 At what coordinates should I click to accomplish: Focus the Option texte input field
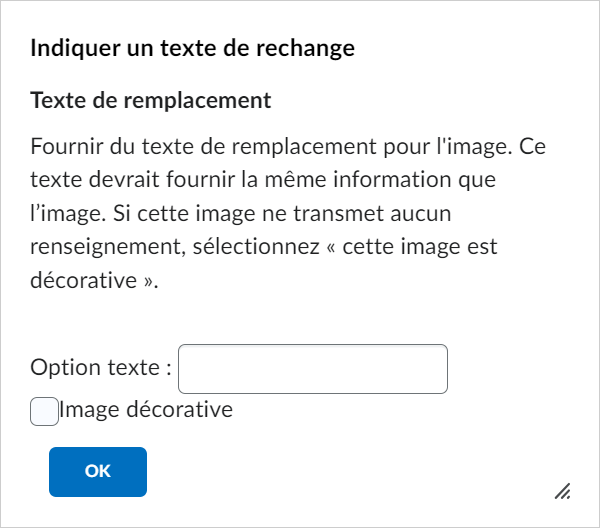click(313, 369)
